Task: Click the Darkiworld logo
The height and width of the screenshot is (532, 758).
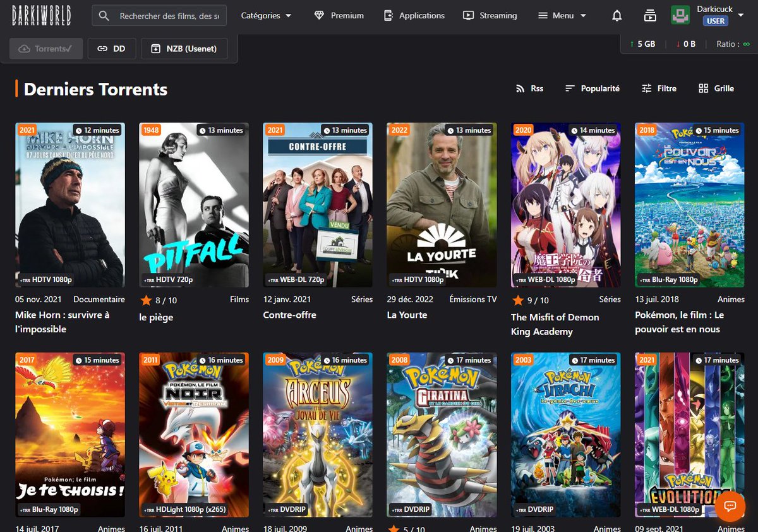Action: [42, 15]
